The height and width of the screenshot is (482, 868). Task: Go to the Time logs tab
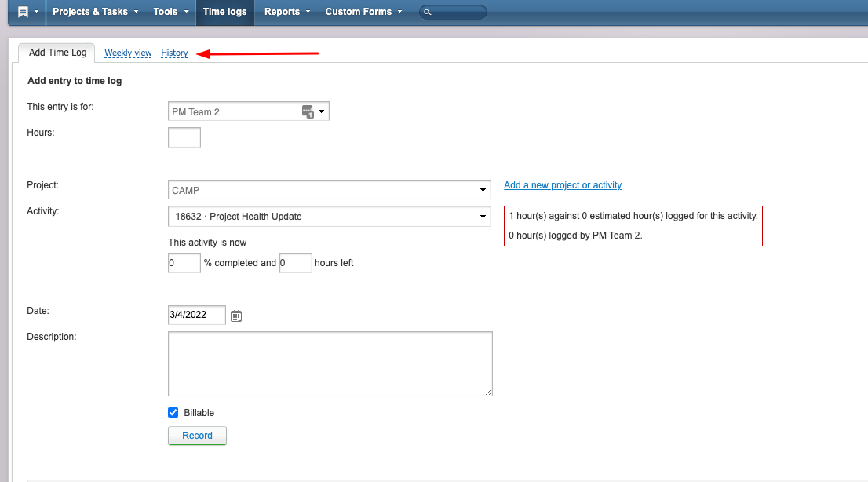coord(224,12)
